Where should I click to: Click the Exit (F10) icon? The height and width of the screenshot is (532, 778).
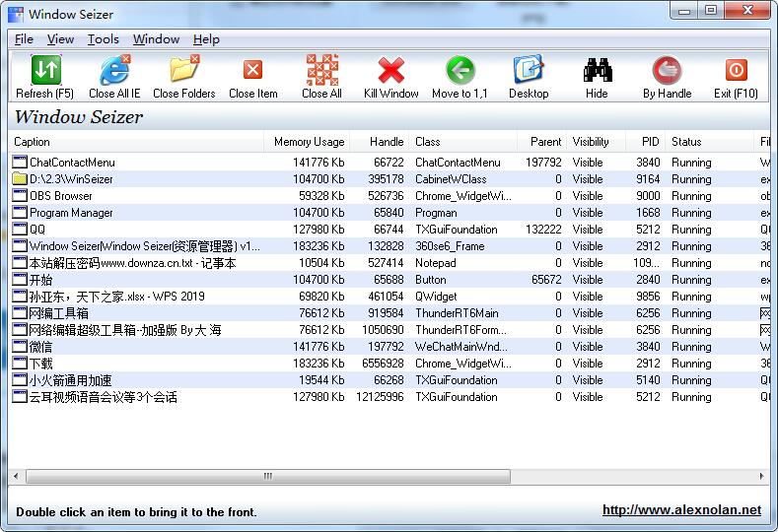pos(736,70)
